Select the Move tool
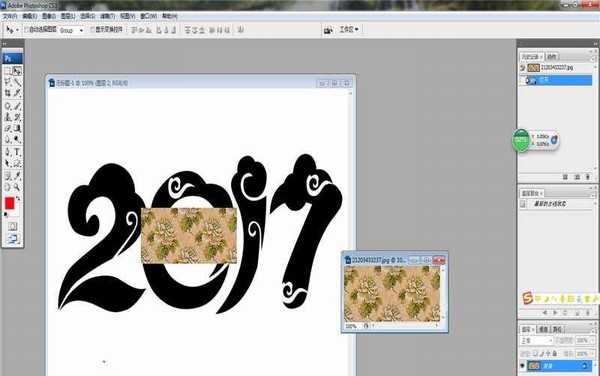 (x=17, y=71)
